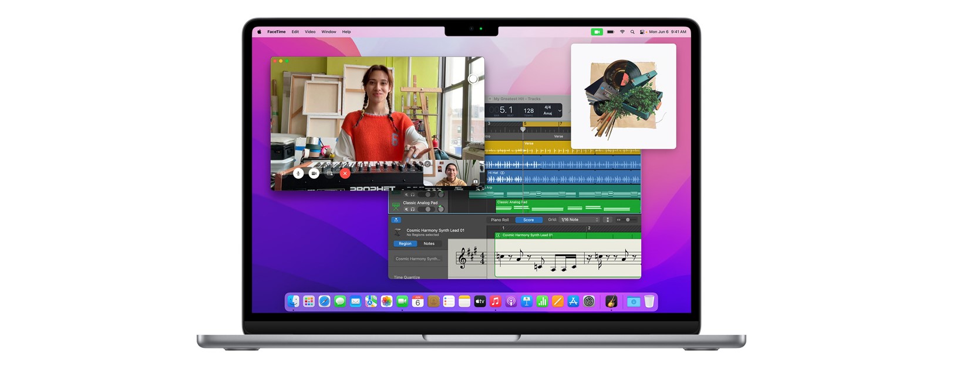
Task: Open GarageBand from the Dock
Action: tap(611, 301)
